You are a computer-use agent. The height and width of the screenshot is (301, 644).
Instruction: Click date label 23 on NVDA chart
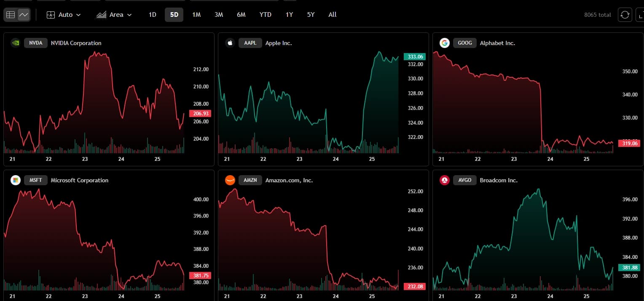pos(85,159)
